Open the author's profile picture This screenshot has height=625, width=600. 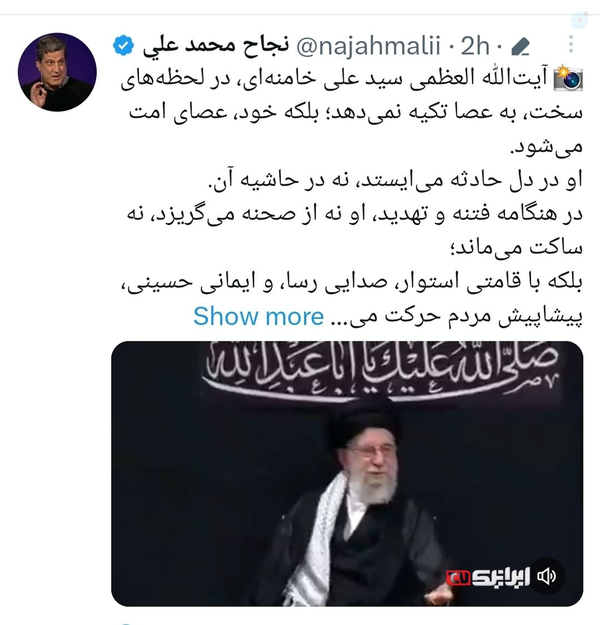tap(57, 72)
